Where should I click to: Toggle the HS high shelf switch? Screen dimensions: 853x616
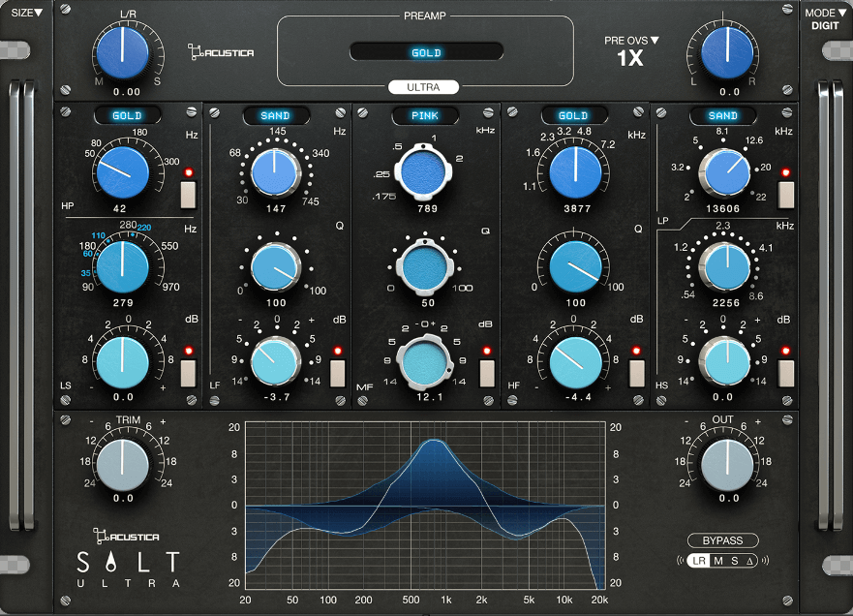click(x=786, y=373)
